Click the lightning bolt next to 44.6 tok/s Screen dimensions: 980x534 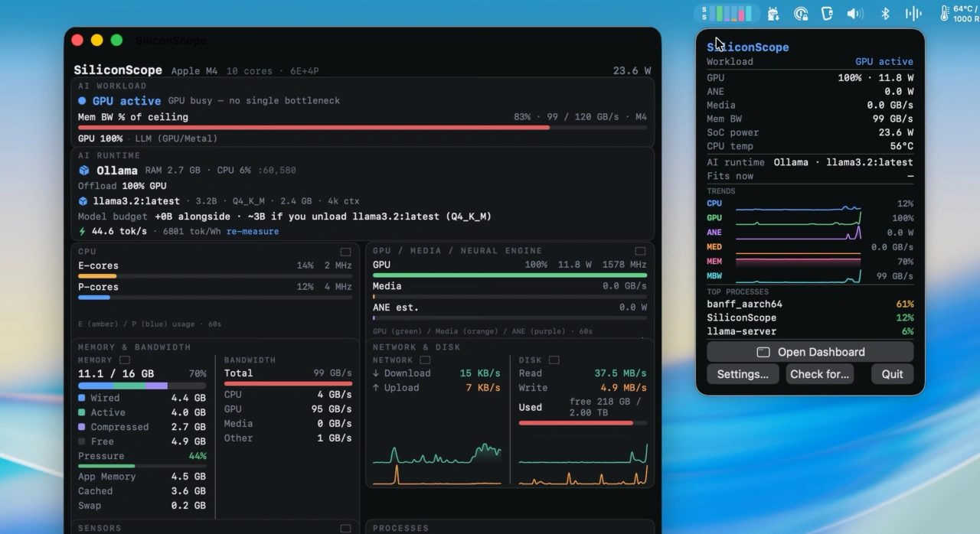pyautogui.click(x=83, y=231)
